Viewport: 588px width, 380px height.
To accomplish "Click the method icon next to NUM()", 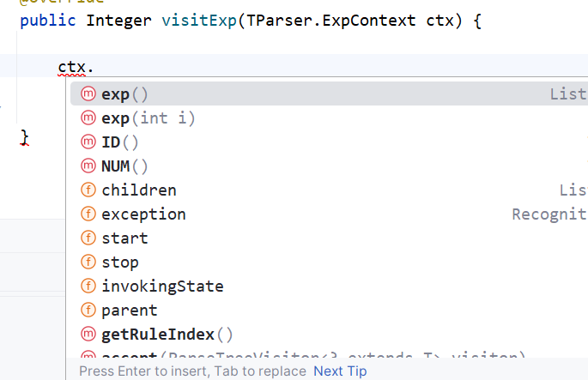I will point(88,166).
